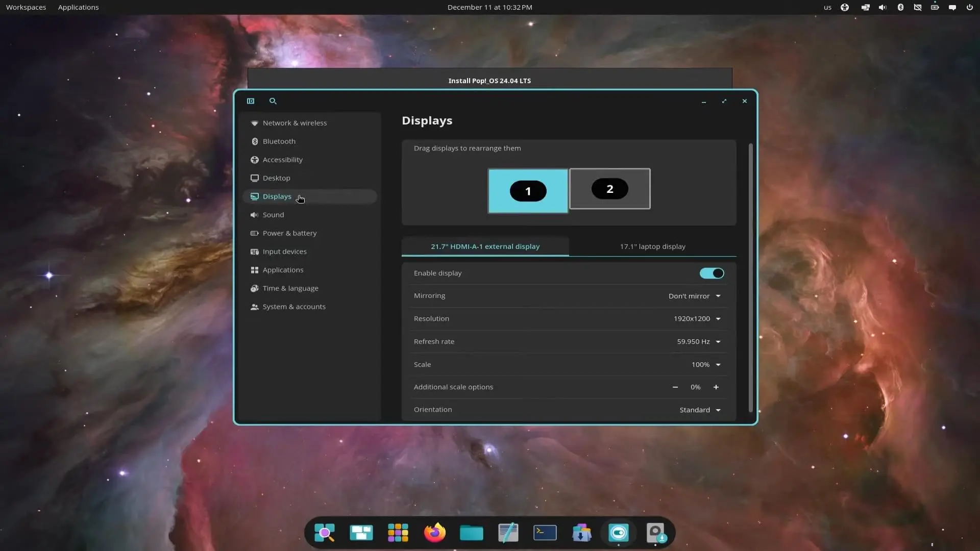980x551 pixels.
Task: Open Sound settings page
Action: pyautogui.click(x=310, y=215)
